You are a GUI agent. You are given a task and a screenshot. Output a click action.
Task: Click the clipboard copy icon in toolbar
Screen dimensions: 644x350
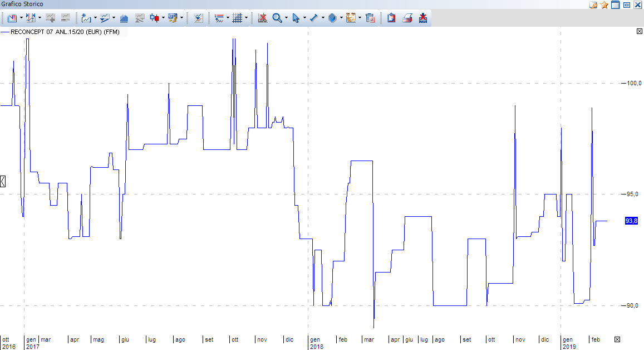(391, 18)
